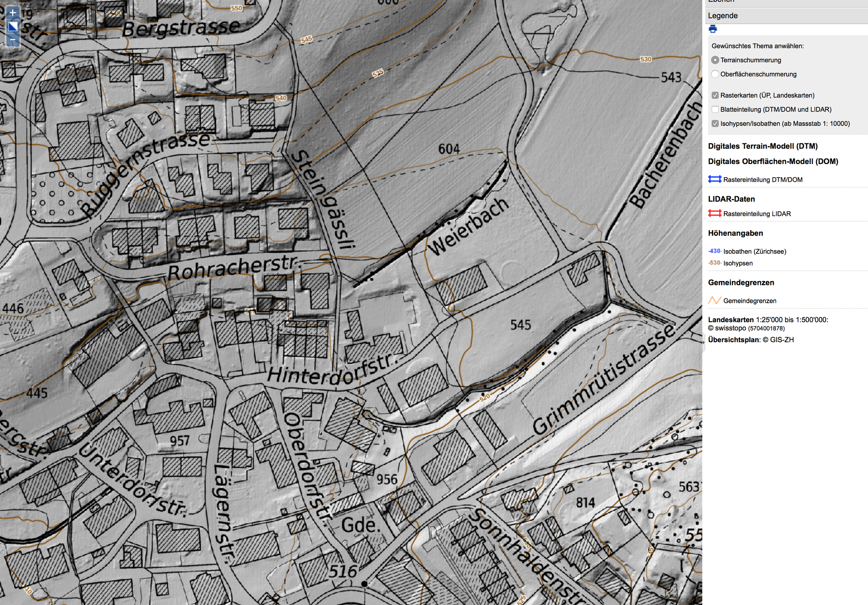Click the Digitales Terrain-Modell (DTM) heading
868x605 pixels.
tap(762, 146)
